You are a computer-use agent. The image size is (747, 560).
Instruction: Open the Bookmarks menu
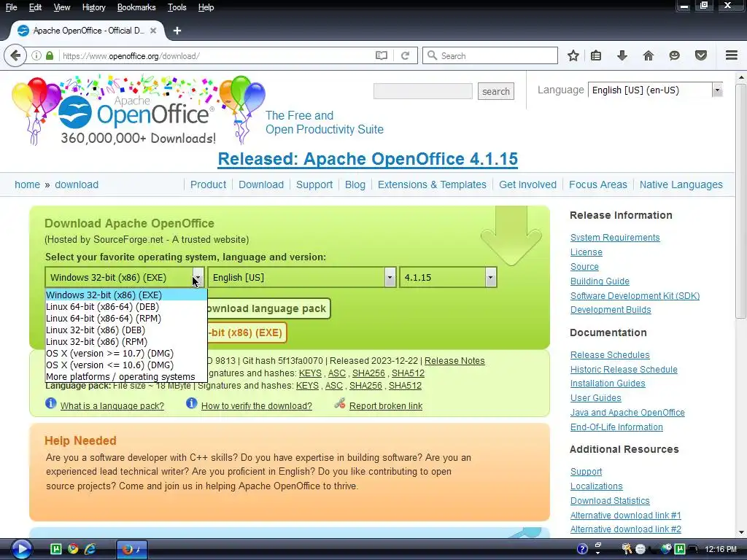coord(136,7)
